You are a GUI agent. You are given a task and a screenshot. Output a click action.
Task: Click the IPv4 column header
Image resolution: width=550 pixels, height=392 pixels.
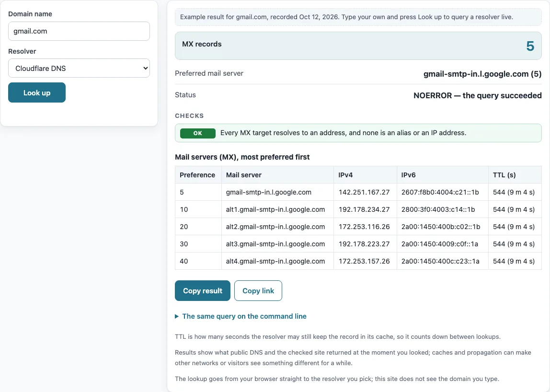point(345,175)
